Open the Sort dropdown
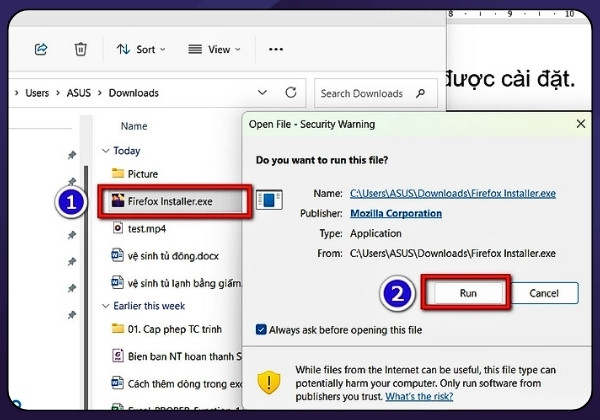600x420 pixels. click(141, 49)
